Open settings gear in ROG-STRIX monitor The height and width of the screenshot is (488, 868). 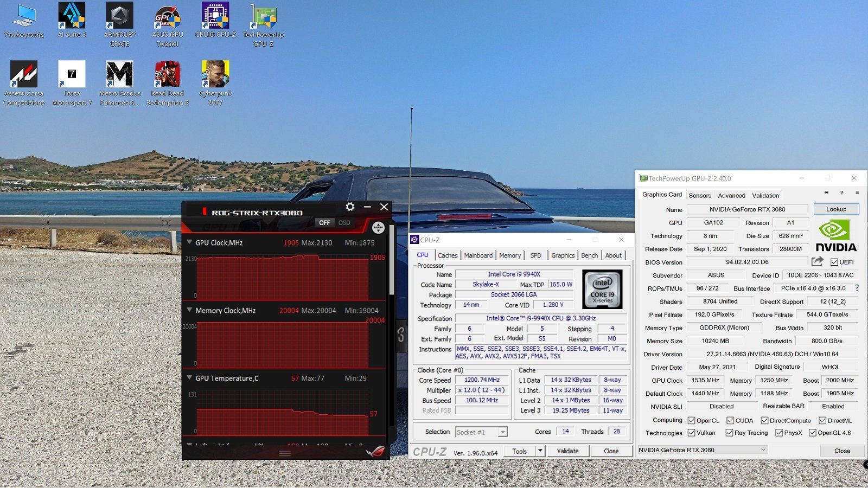click(x=350, y=207)
